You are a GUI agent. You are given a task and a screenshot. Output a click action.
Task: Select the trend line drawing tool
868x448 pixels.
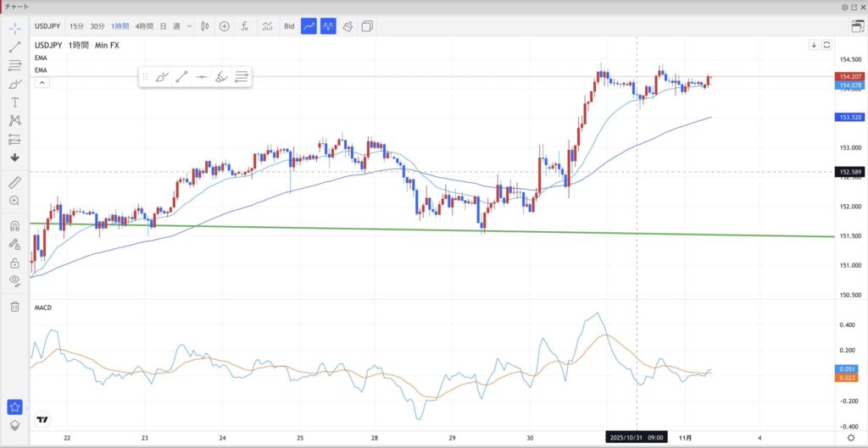click(14, 47)
